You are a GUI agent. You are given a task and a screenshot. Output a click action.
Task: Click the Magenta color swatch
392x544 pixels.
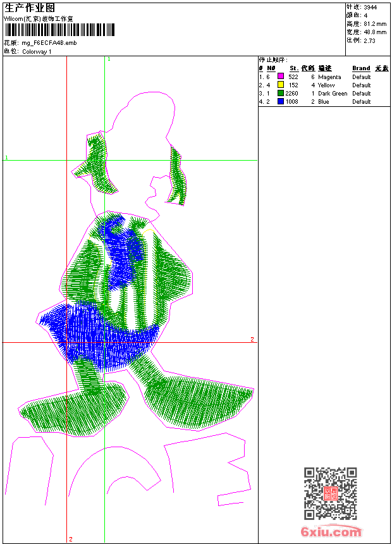coord(281,77)
